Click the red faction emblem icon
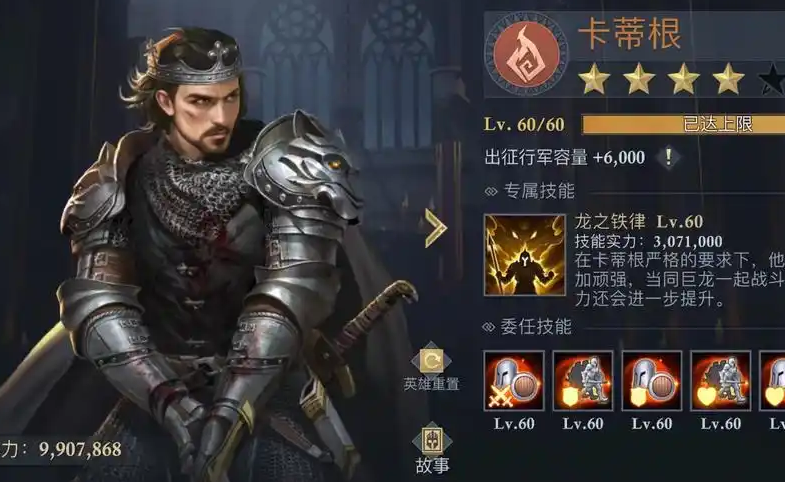 (x=526, y=55)
